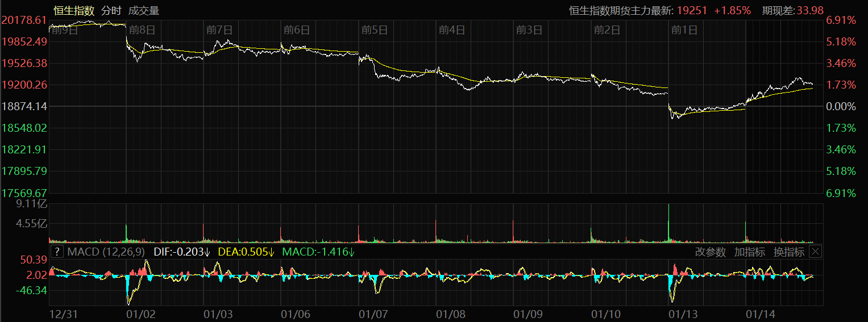Click the 01/13 date label
868x322 pixels.
683,313
